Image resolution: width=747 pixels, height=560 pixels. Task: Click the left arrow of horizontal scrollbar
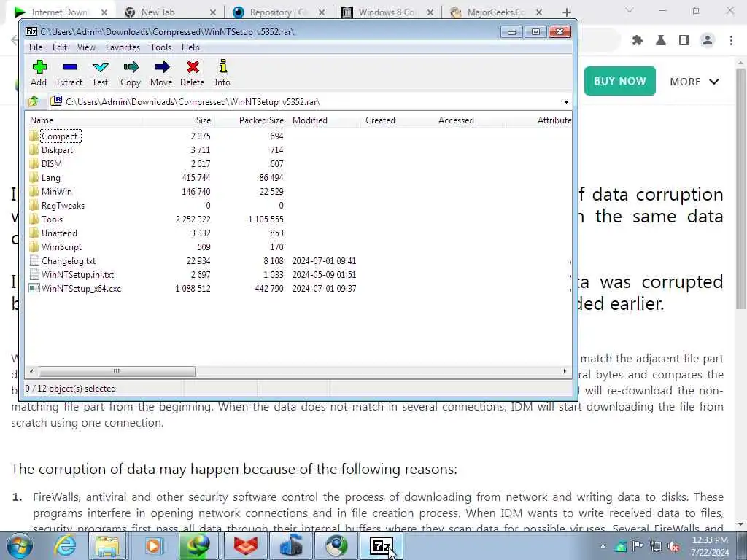coord(31,371)
